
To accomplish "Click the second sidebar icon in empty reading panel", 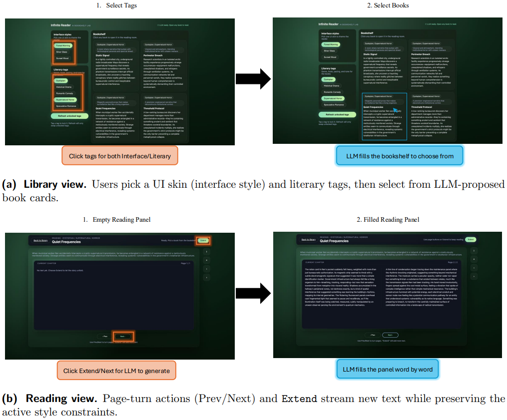I will pos(207,260).
